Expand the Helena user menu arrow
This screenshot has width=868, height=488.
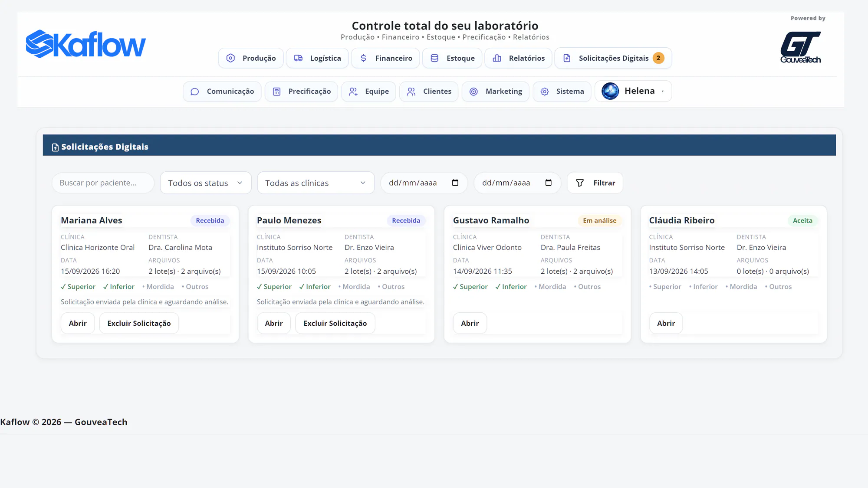pyautogui.click(x=663, y=91)
